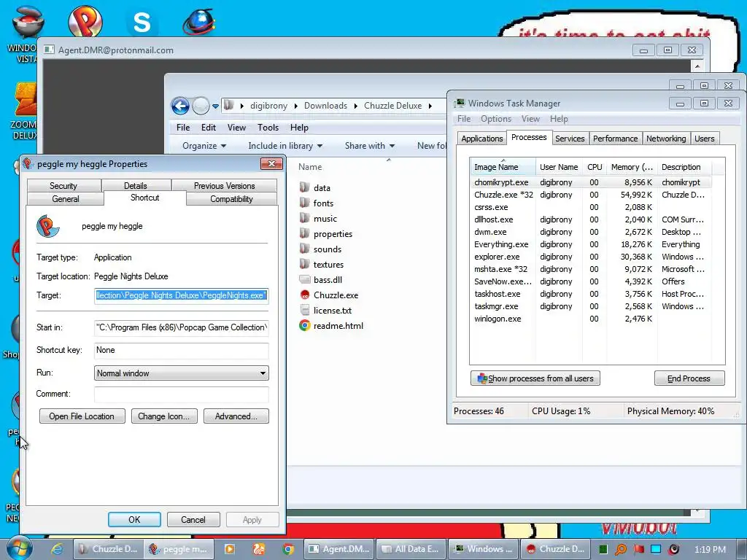Open the Tools menu in Explorer
Viewport: 747px width, 560px height.
tap(268, 128)
